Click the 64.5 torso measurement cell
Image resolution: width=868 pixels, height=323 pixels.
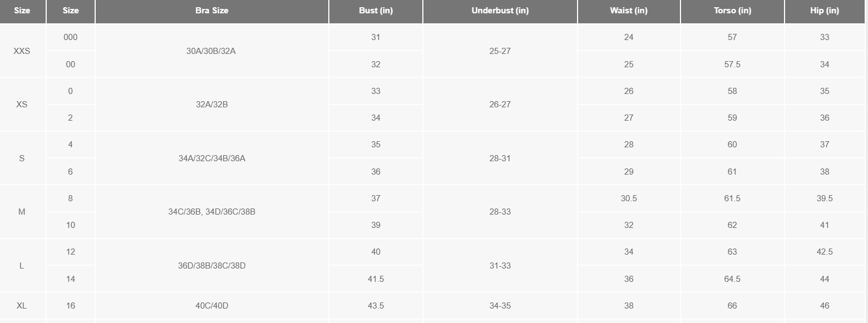coord(732,279)
